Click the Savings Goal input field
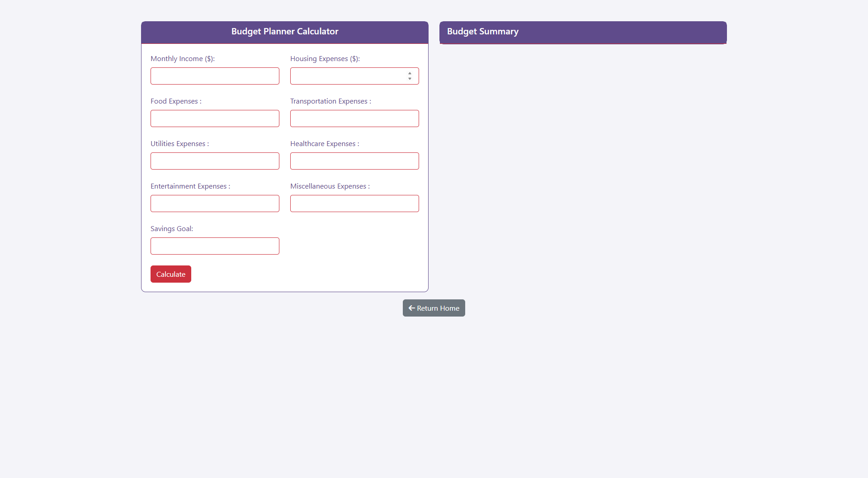 pyautogui.click(x=215, y=246)
